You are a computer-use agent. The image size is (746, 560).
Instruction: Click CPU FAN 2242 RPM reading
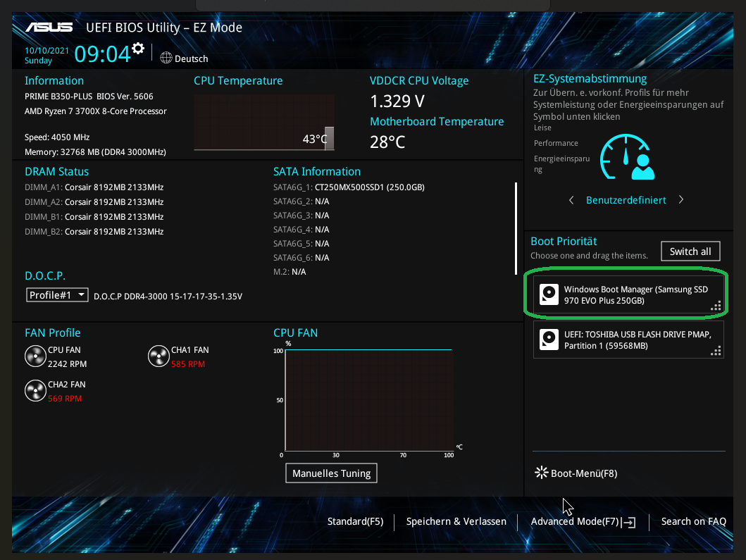67,364
